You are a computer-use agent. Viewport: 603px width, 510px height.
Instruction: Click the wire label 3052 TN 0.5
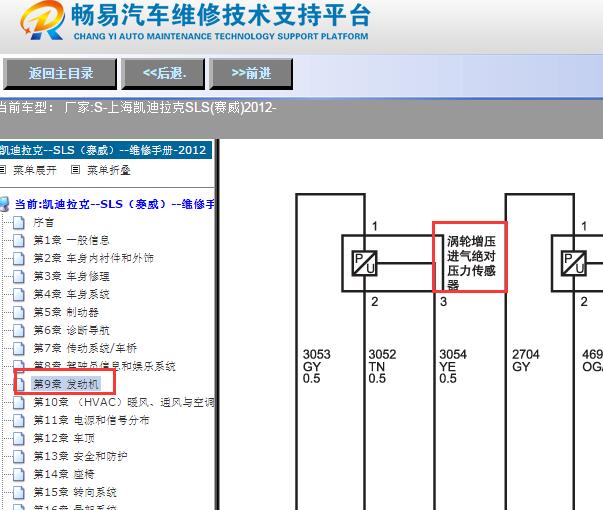tap(382, 366)
